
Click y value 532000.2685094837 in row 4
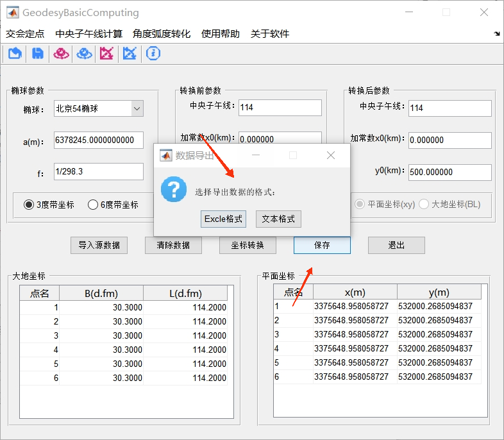click(439, 349)
